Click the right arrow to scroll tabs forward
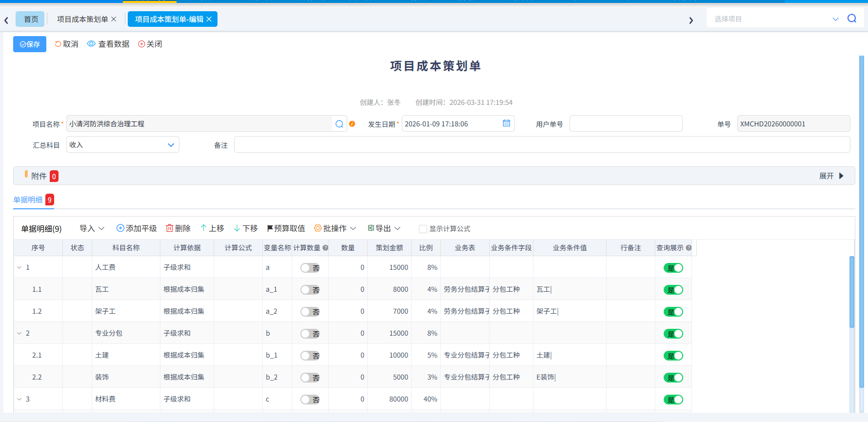Screen dimensions: 868x422 (x=691, y=20)
